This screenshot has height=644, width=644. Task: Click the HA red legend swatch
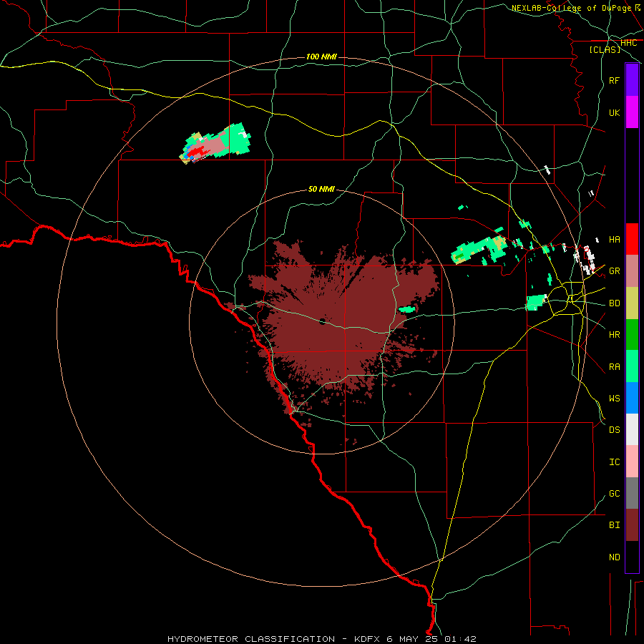tap(632, 239)
